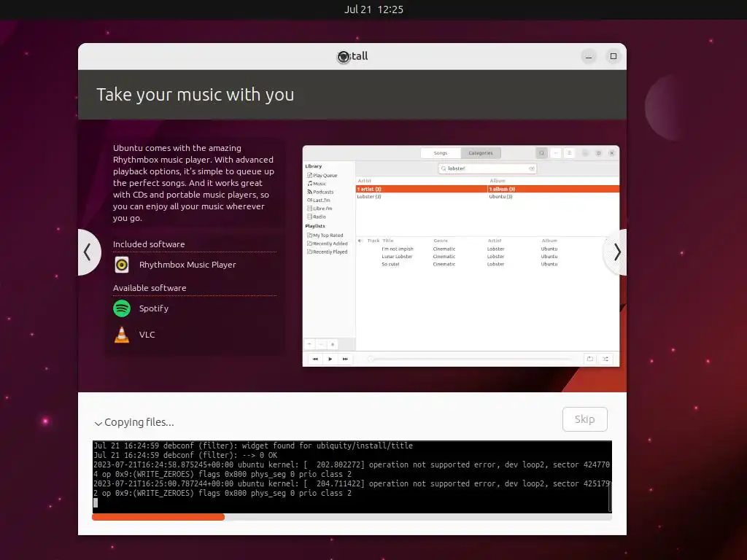Click previous track button in Rhythmbox screenshot
747x560 pixels.
click(x=315, y=359)
